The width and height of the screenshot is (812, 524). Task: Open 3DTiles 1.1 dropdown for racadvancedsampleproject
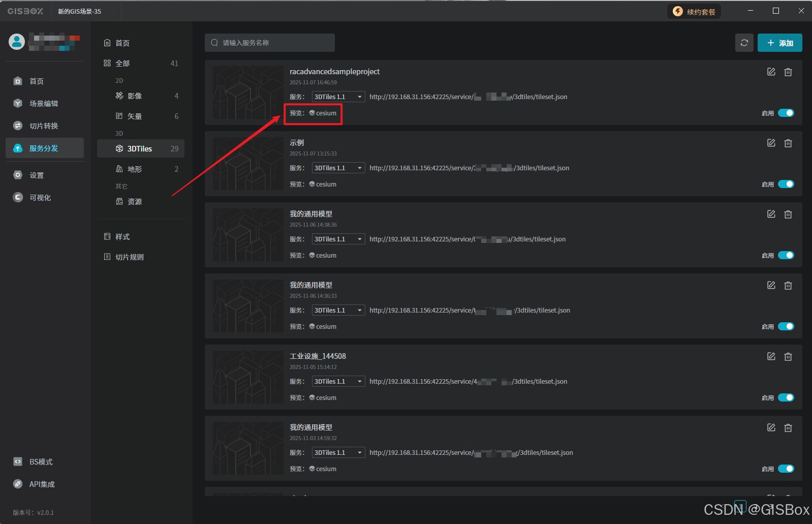338,97
